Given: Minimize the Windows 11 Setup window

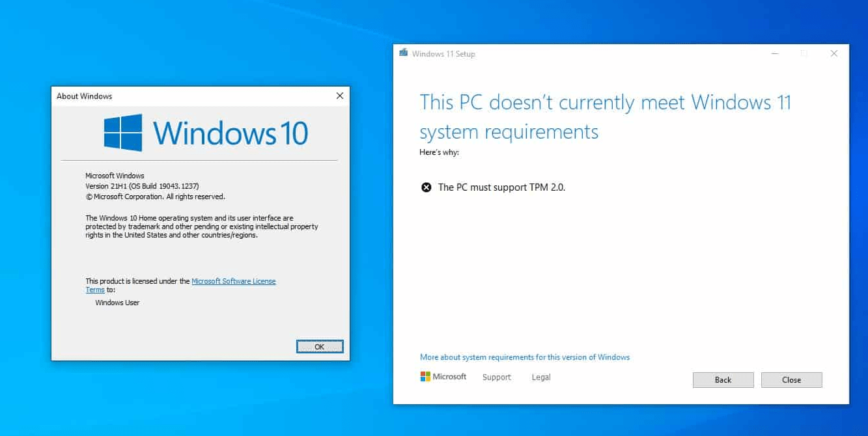Looking at the screenshot, I should tap(774, 53).
